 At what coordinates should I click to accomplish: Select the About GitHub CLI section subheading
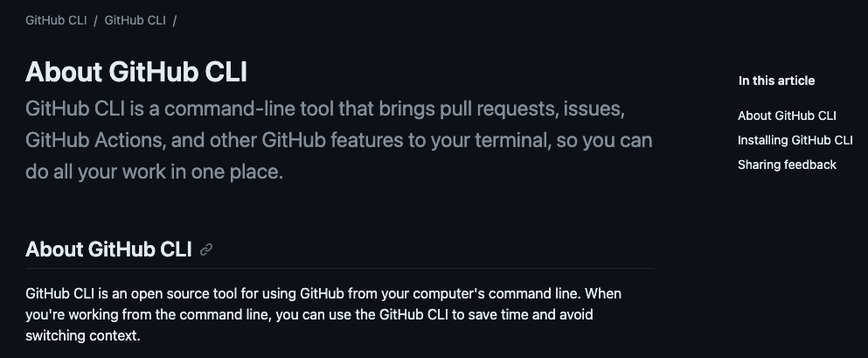point(108,249)
